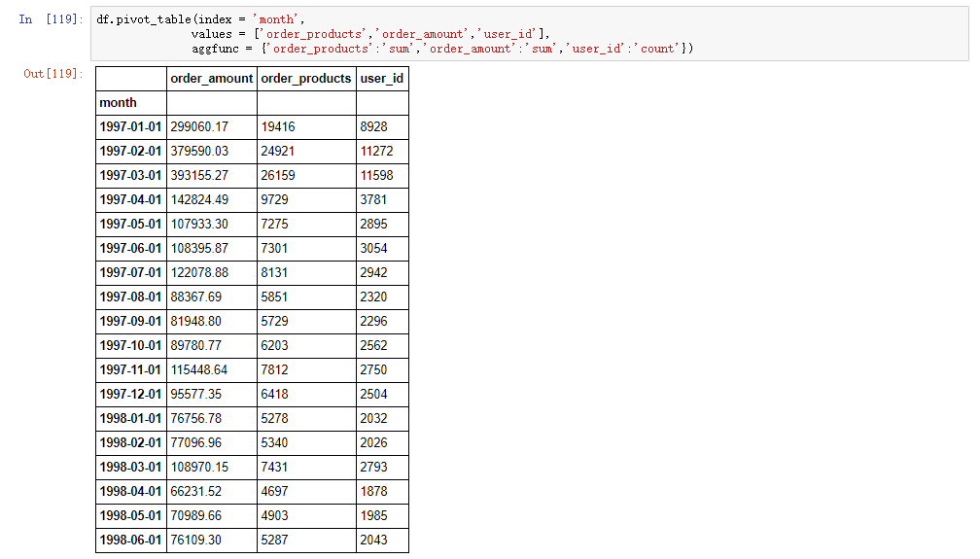
Task: Click the order_products column header
Action: point(306,79)
